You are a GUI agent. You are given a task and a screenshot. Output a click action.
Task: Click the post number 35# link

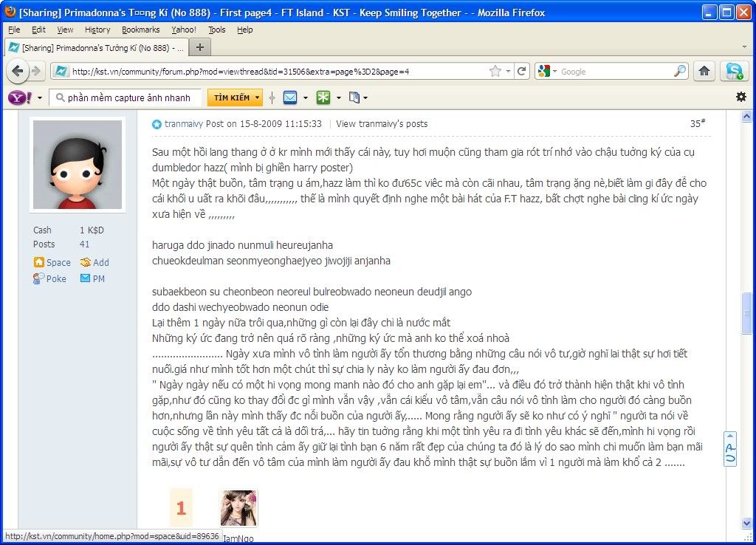click(697, 123)
